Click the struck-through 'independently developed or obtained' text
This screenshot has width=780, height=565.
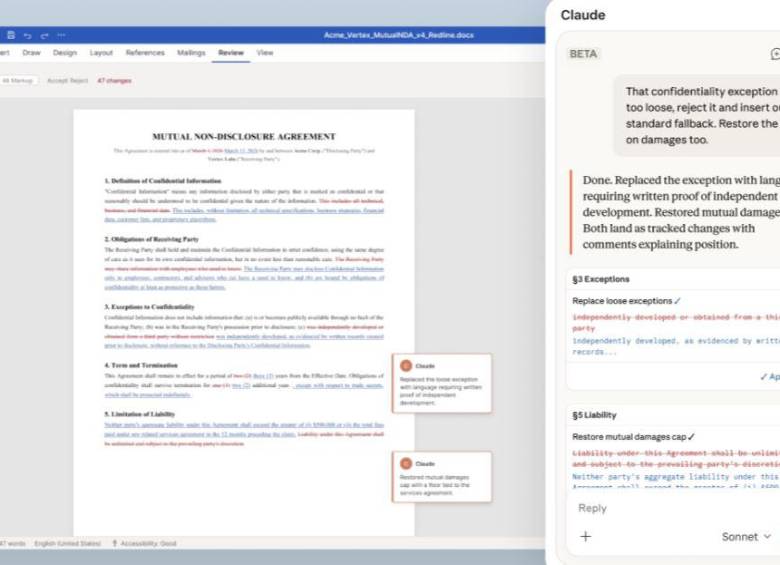(x=676, y=322)
